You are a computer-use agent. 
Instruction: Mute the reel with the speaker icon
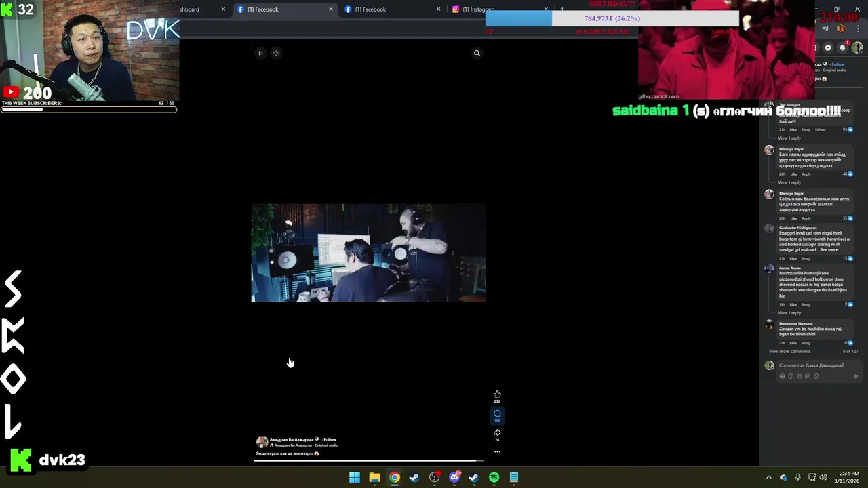(x=276, y=53)
